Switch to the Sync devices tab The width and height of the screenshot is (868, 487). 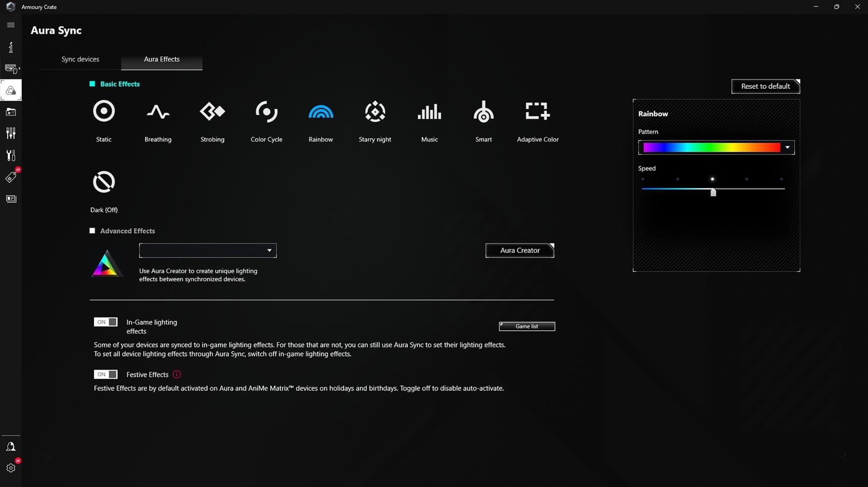(x=80, y=59)
